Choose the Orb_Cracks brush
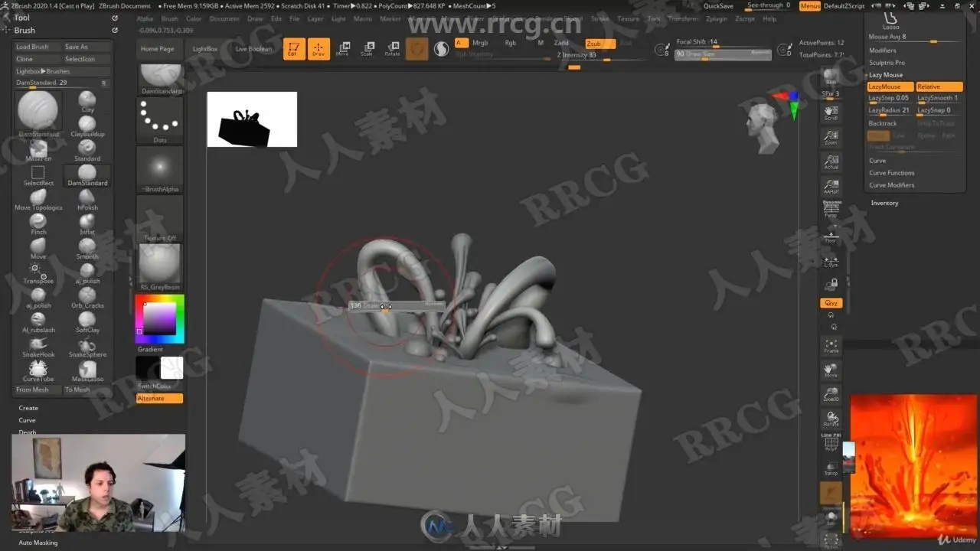The width and height of the screenshot is (980, 551). (87, 297)
